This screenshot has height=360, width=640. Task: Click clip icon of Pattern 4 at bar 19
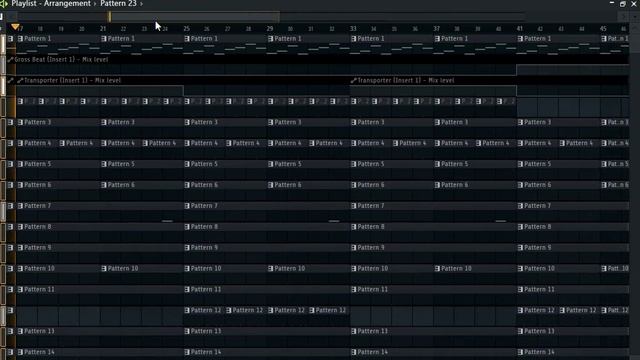tap(62, 143)
